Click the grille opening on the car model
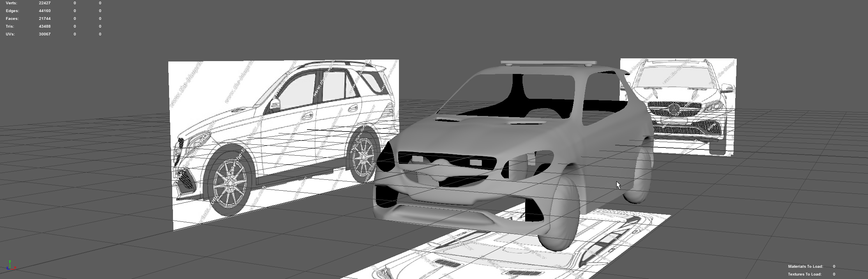The width and height of the screenshot is (868, 279). tap(444, 160)
